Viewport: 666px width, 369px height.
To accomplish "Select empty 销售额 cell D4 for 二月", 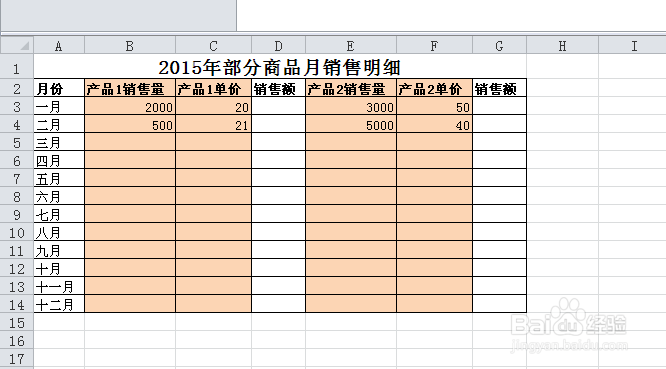I will [279, 124].
